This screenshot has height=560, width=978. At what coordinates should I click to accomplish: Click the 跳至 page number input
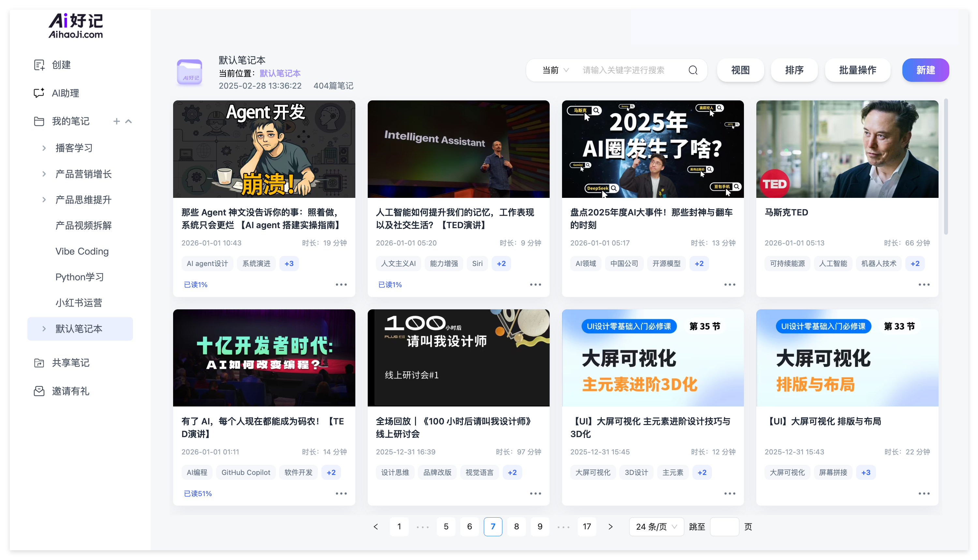(x=724, y=526)
